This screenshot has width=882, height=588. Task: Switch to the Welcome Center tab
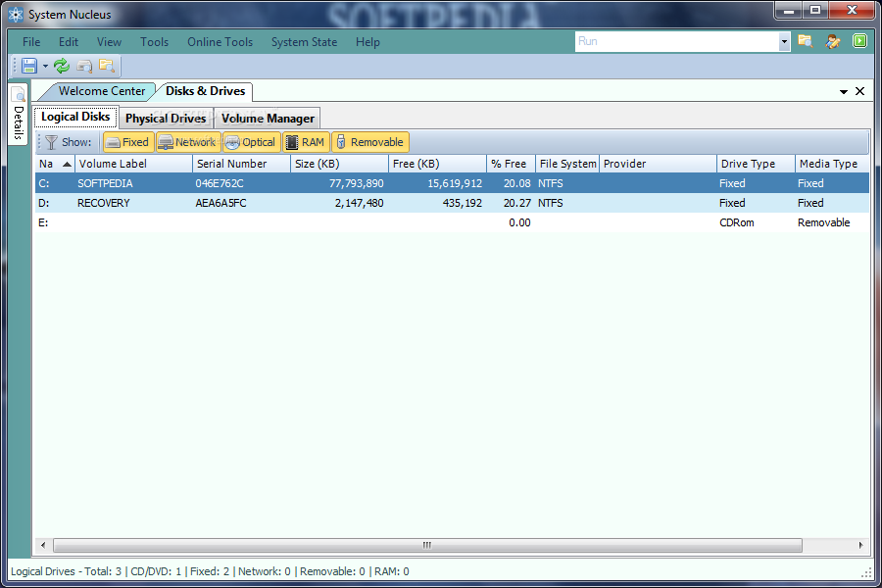tap(101, 91)
